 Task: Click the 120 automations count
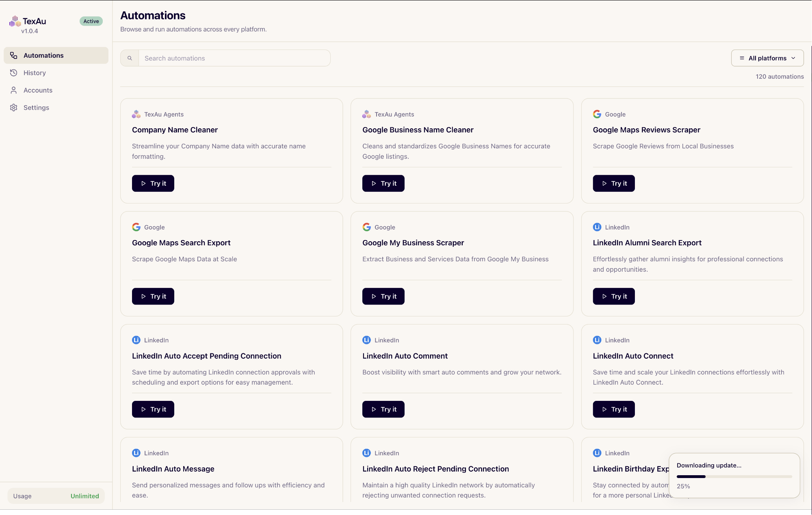(x=780, y=76)
